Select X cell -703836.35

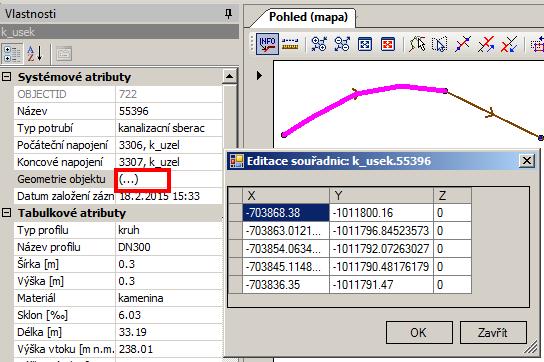click(286, 285)
